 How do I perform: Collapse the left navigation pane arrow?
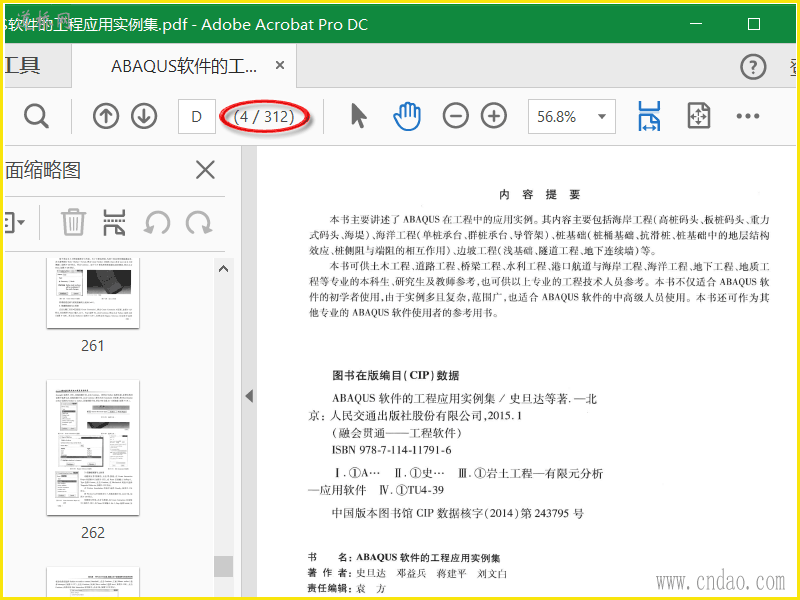coord(249,396)
